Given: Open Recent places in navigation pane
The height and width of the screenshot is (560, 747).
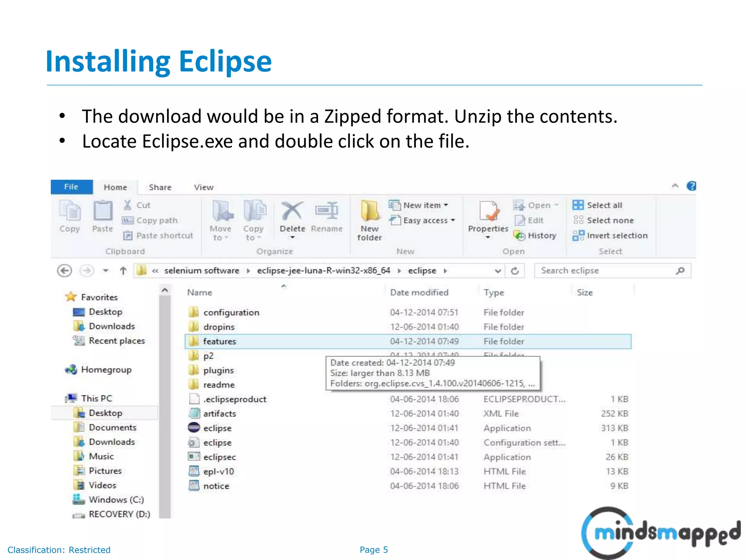Looking at the screenshot, I should (x=109, y=341).
